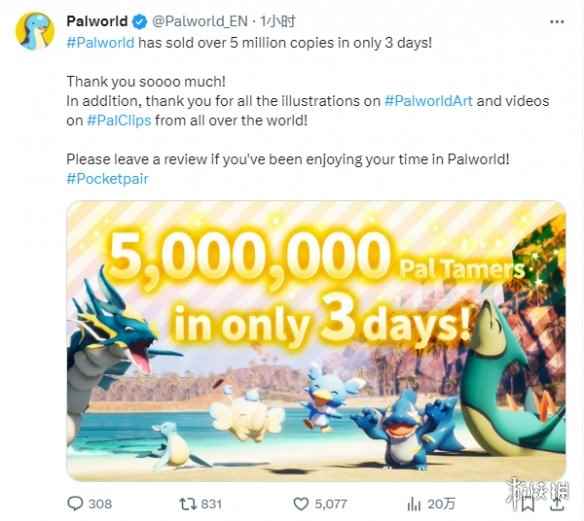Open the #PalworldArt hashtag link
Screen dimensions: 584x521
pos(428,101)
